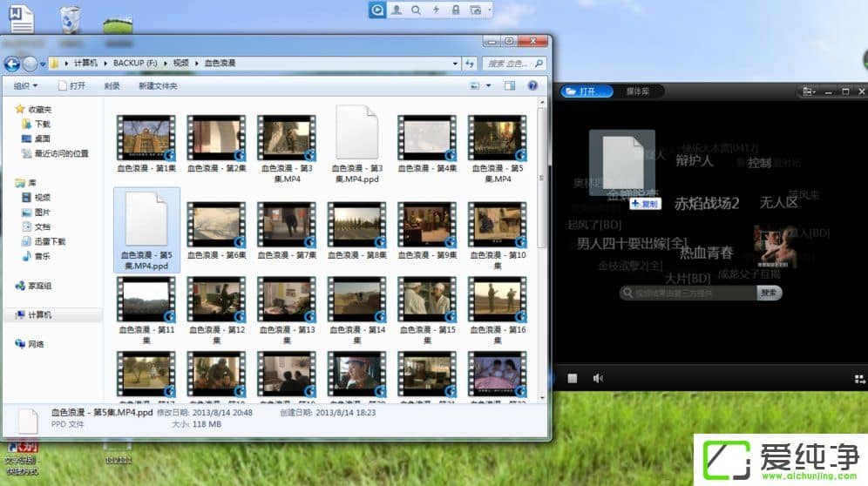
Task: Click 新建文件夹 in the Explorer toolbar
Action: click(x=158, y=86)
